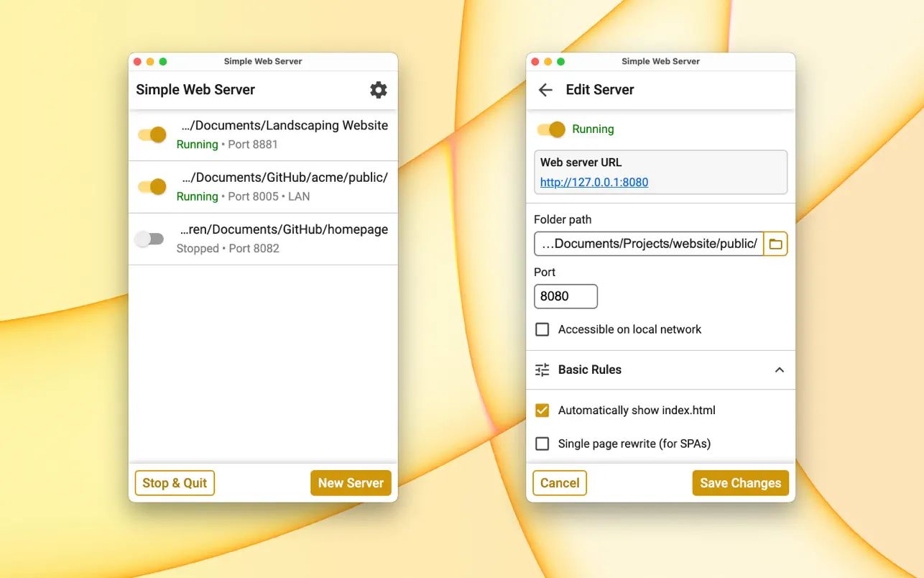
Task: Cancel the server edits
Action: coord(559,482)
